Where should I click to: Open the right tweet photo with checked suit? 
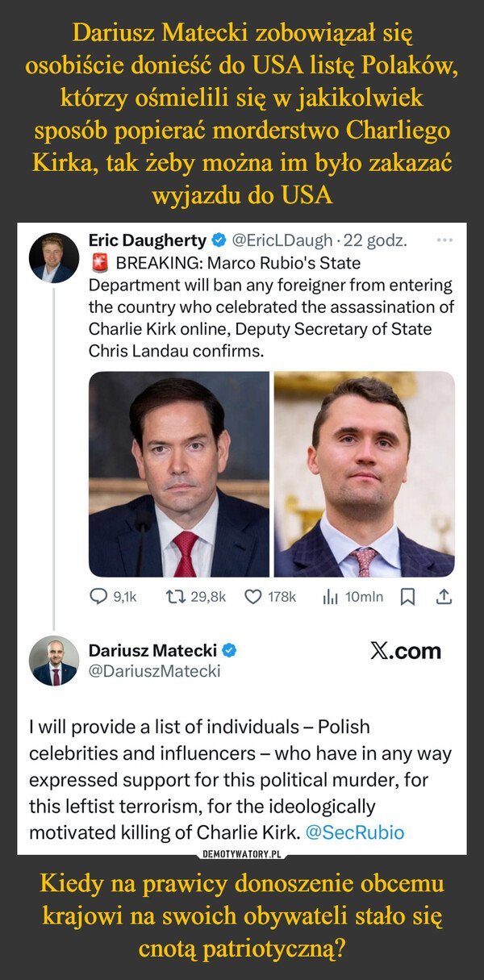click(x=364, y=474)
